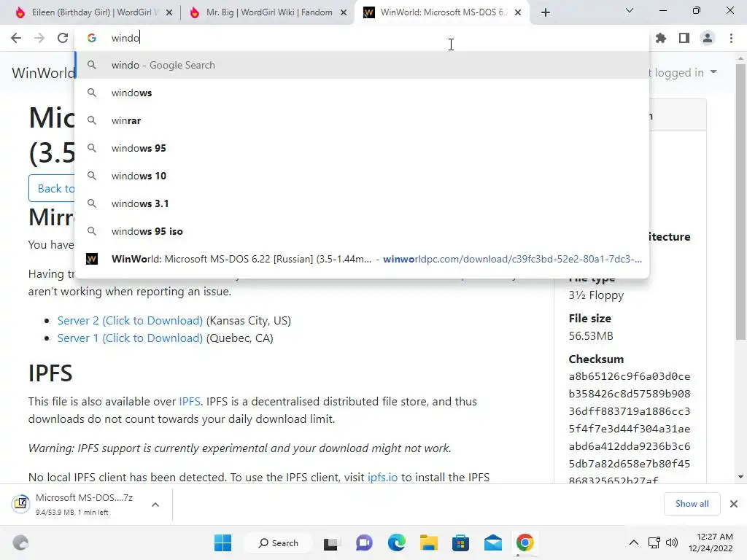Click the page vertical scrollbar thumb

pyautogui.click(x=740, y=201)
